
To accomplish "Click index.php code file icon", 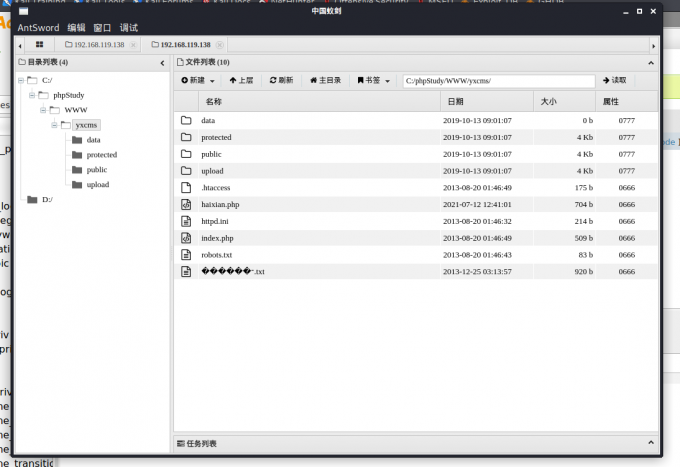I will 186,238.
